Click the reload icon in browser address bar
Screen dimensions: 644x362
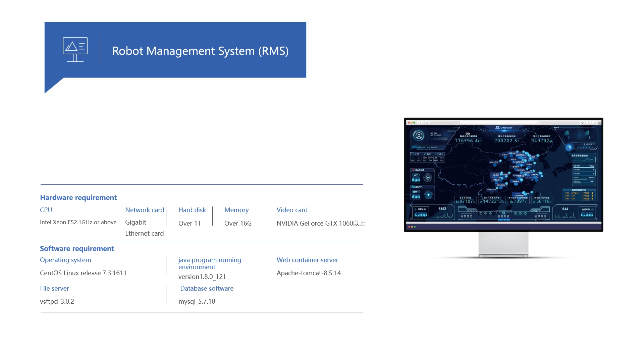[538, 123]
